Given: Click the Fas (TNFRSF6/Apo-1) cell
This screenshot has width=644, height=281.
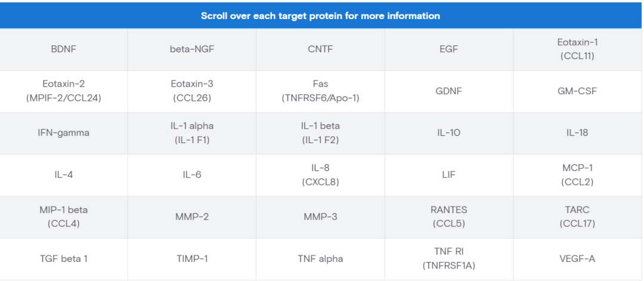Looking at the screenshot, I should point(320,91).
